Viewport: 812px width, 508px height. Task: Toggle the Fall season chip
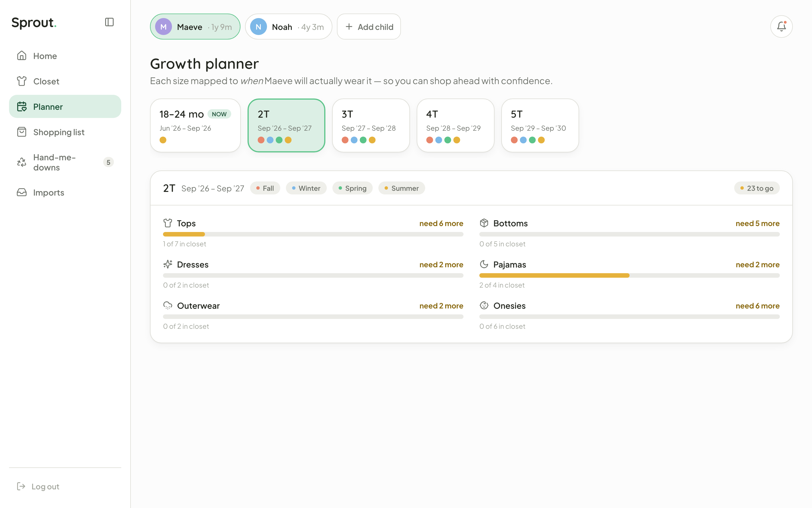[x=265, y=188]
